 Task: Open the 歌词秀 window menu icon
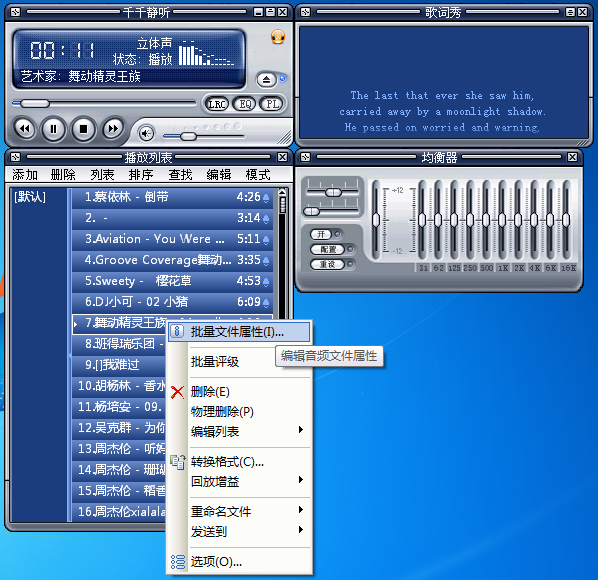305,12
